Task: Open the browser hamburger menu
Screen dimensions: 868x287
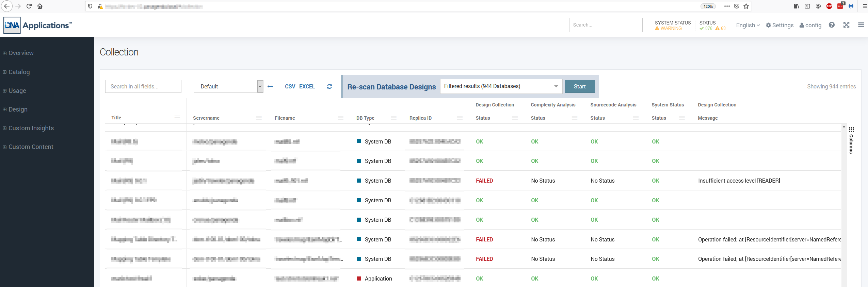Action: point(865,6)
